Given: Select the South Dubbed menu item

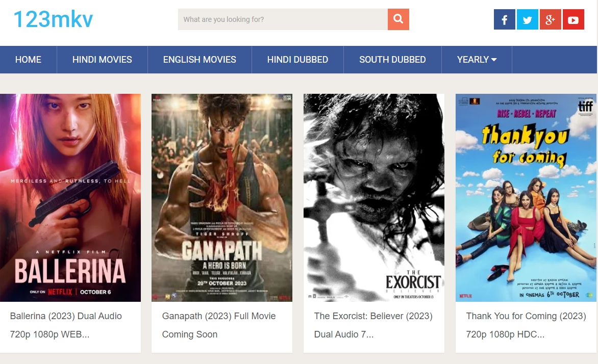Looking at the screenshot, I should tap(392, 60).
